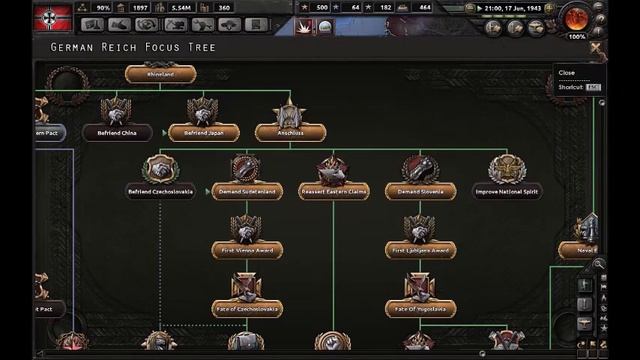Click the Befriend Czechoslovakia handshake shield icon
Viewport: 640px width, 360px height.
click(x=160, y=169)
